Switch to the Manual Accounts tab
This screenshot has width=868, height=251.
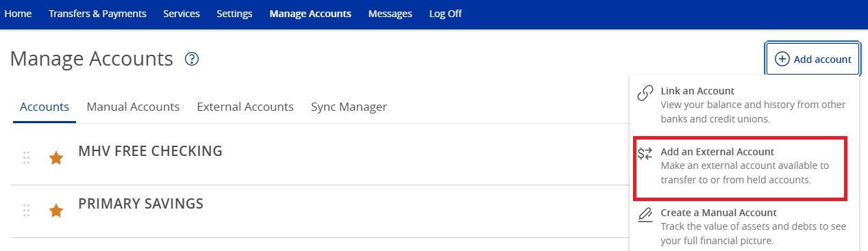(133, 107)
